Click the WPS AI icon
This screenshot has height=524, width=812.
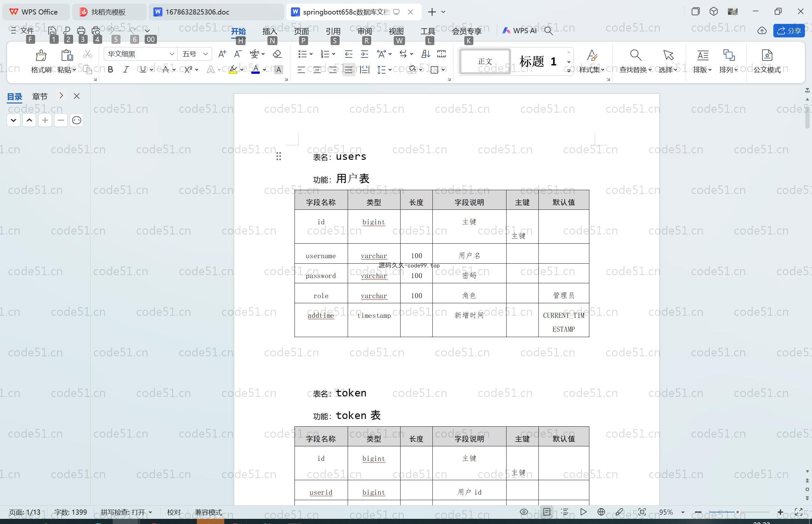pos(506,31)
